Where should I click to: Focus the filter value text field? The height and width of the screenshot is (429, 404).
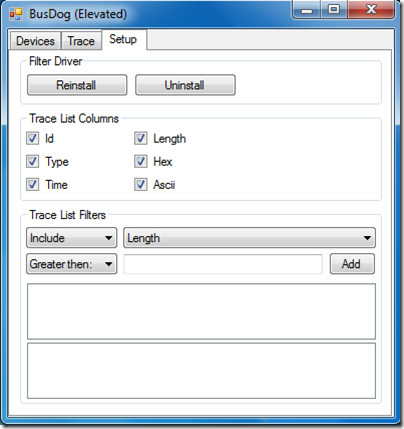[223, 264]
